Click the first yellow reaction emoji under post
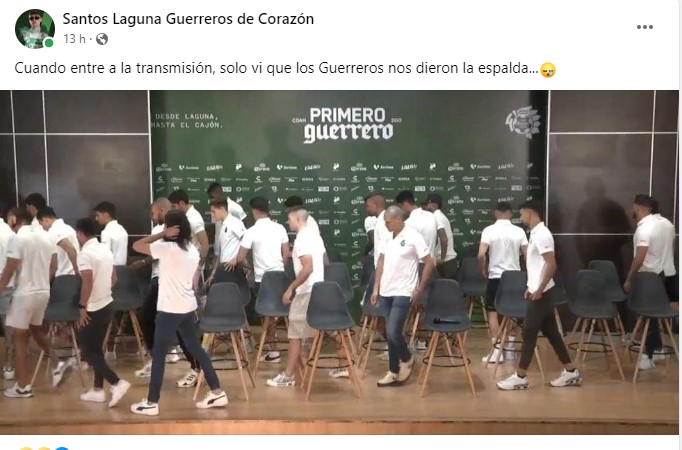The image size is (682, 450). tap(25, 448)
